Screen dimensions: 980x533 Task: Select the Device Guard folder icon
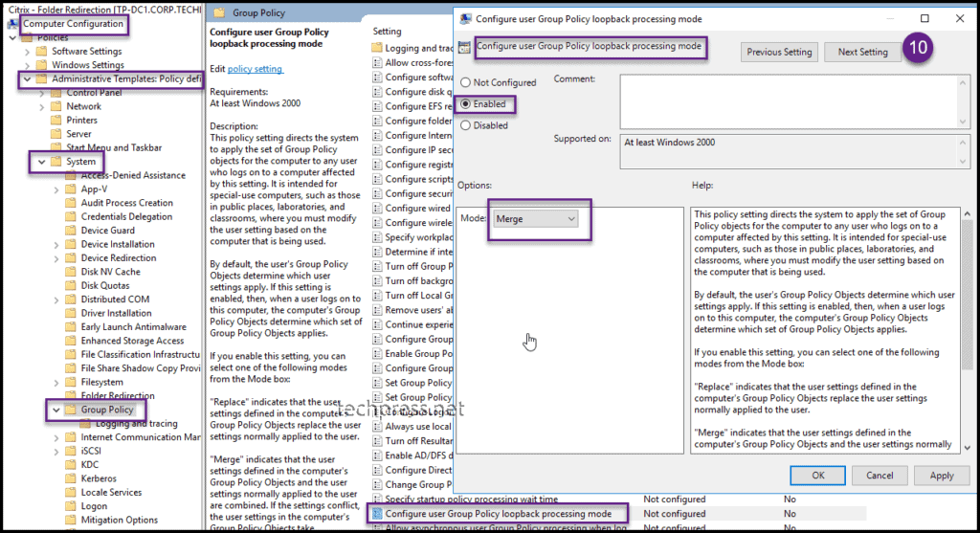[x=71, y=230]
